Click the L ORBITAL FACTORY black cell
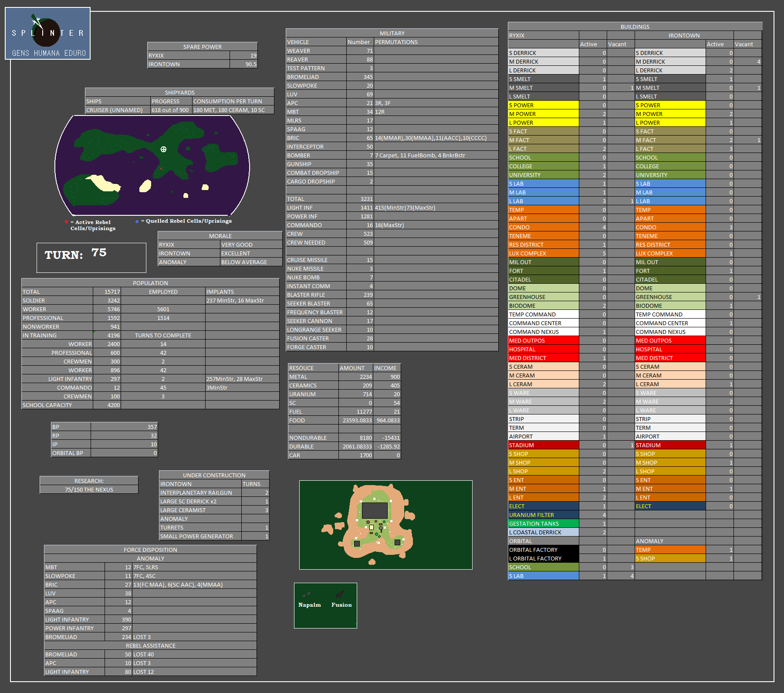The height and width of the screenshot is (693, 784). pos(543,558)
